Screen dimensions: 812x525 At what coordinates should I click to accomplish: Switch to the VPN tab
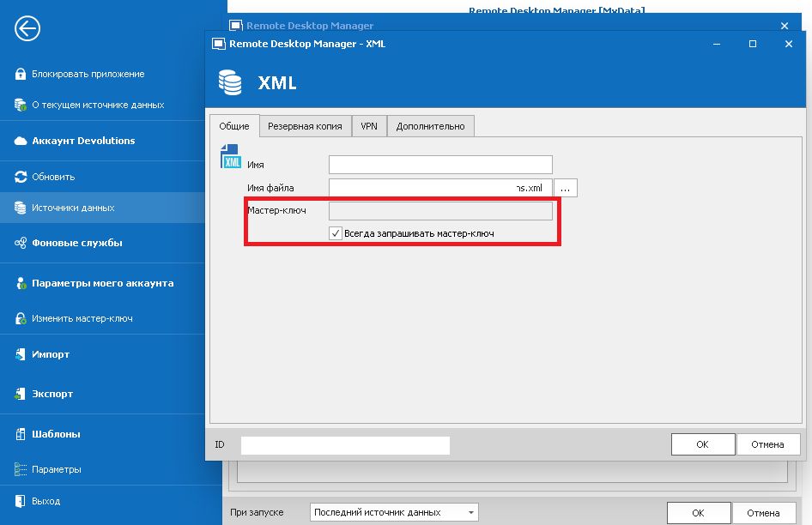point(369,126)
